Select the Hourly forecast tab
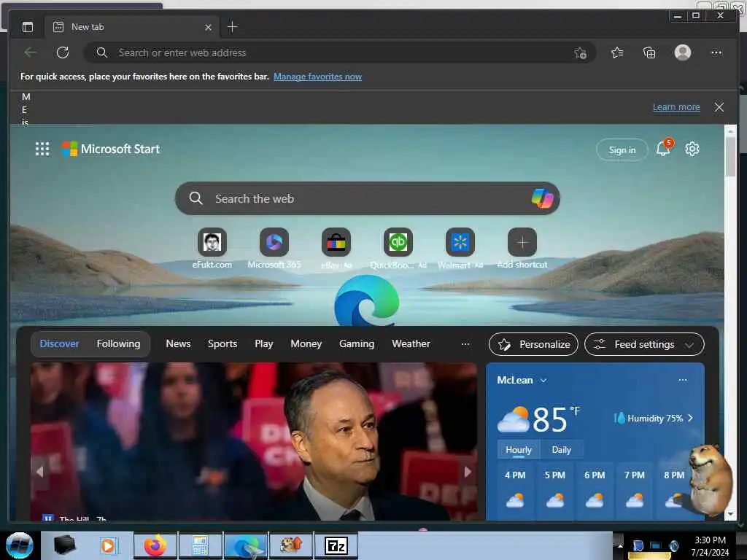This screenshot has width=747, height=560. coord(519,450)
